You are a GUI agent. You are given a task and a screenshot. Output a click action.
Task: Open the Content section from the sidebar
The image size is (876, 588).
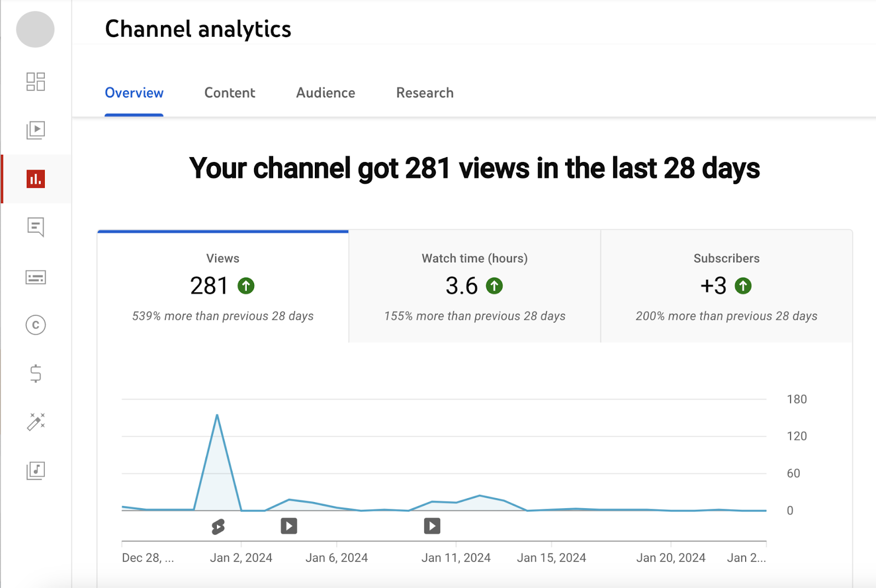[x=35, y=130]
